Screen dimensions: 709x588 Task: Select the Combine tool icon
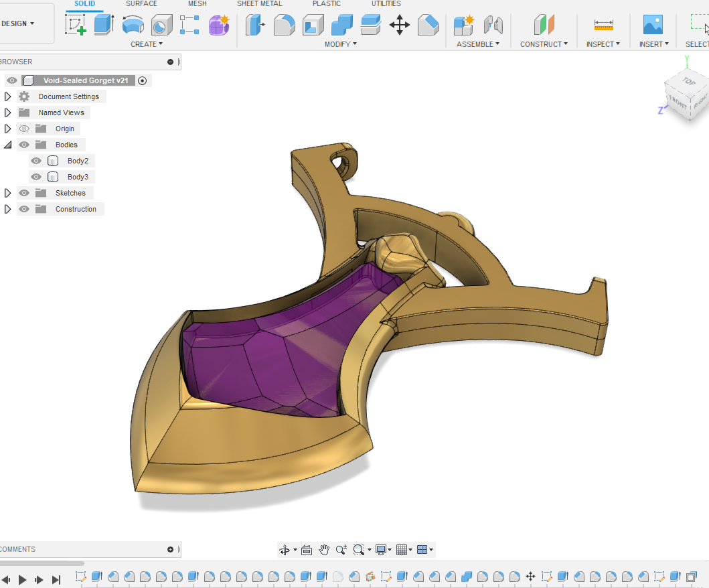(342, 25)
